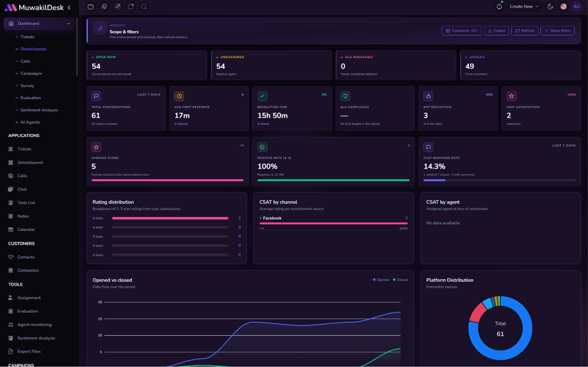Collapse the Dashboard menu chevron
Screen dimensions: 588x367
(69, 24)
